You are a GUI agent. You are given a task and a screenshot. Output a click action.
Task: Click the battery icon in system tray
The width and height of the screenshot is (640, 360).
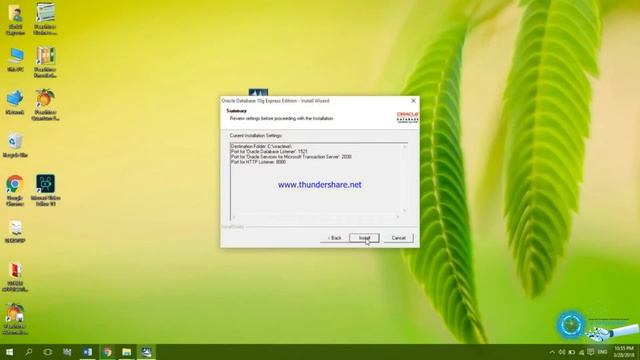pos(572,352)
